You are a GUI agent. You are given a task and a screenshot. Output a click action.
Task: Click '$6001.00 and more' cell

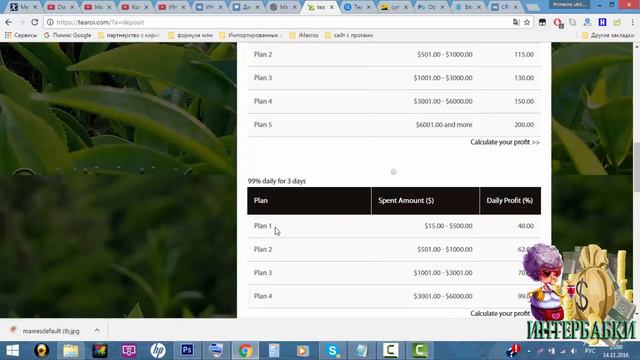[444, 124]
